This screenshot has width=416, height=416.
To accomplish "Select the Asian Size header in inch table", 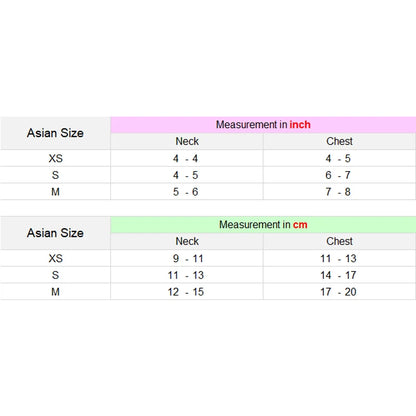I will [55, 133].
